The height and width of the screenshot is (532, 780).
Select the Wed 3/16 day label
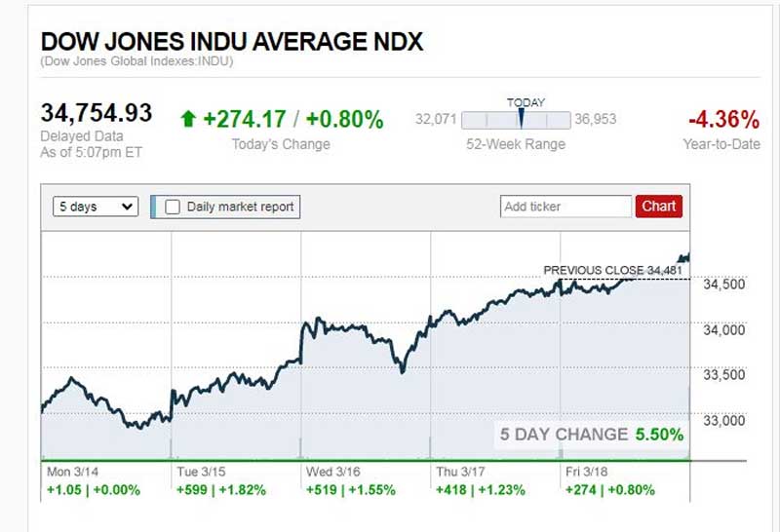point(333,472)
